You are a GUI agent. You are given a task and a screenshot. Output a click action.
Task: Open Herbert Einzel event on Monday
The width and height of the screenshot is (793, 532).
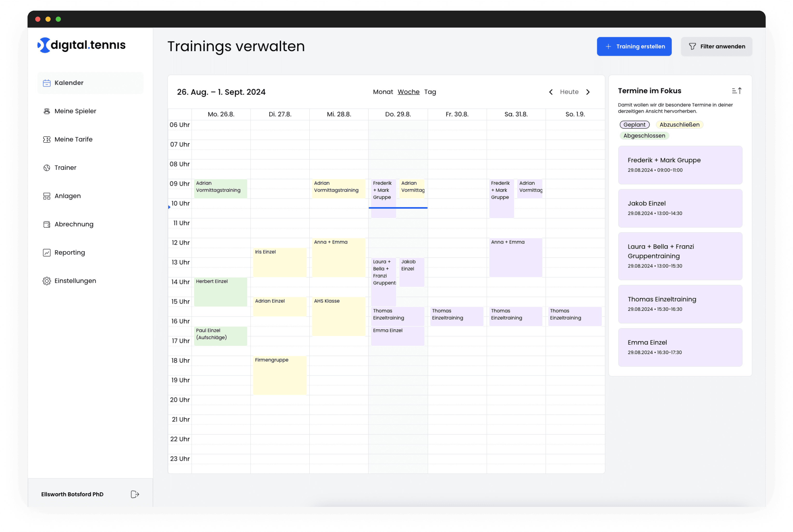[x=220, y=292]
